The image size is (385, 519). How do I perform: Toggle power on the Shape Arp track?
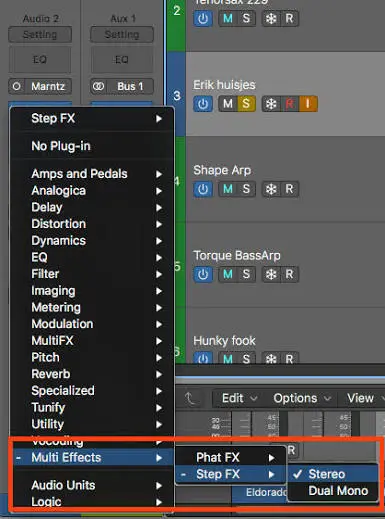(203, 189)
